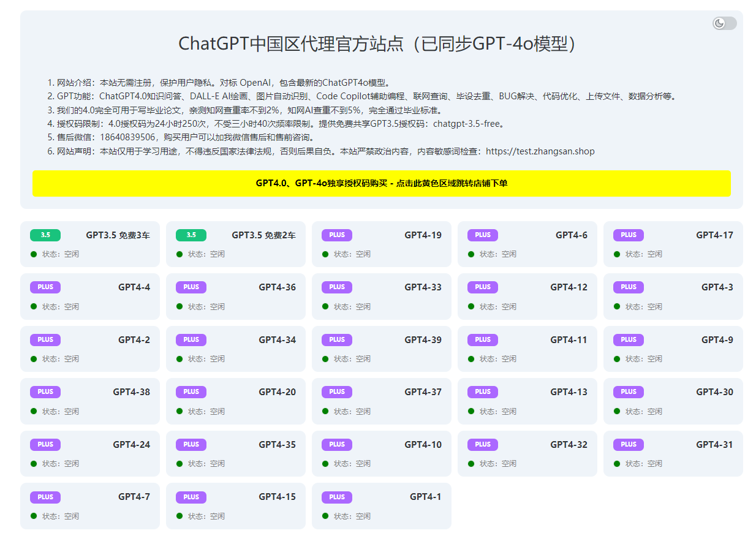Click the green status dot on GPT4-24
The width and height of the screenshot is (756, 533).
point(34,463)
